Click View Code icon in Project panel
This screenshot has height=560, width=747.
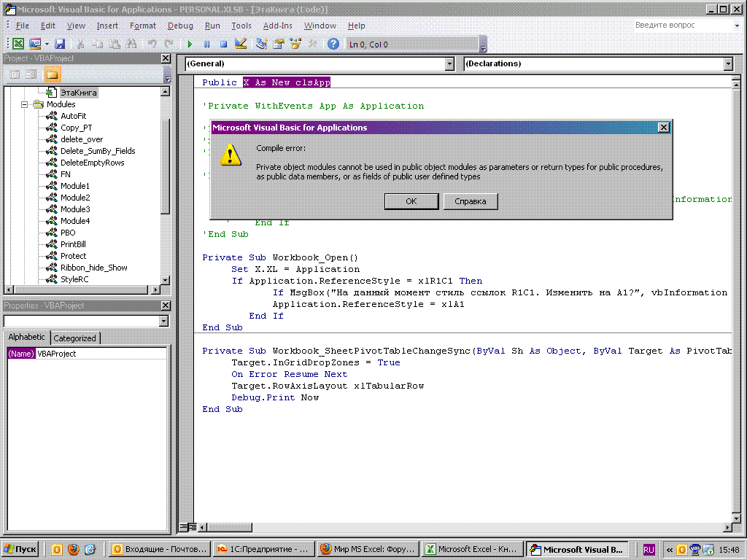click(15, 74)
